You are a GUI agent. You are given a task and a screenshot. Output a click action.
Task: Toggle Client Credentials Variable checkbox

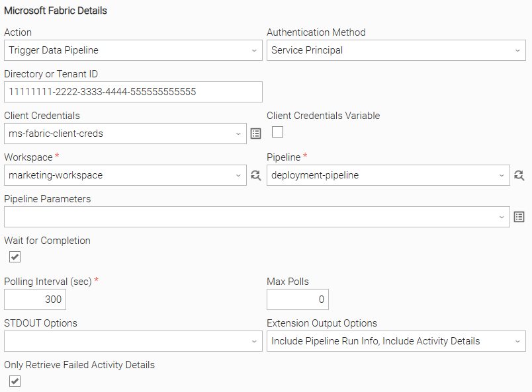277,132
